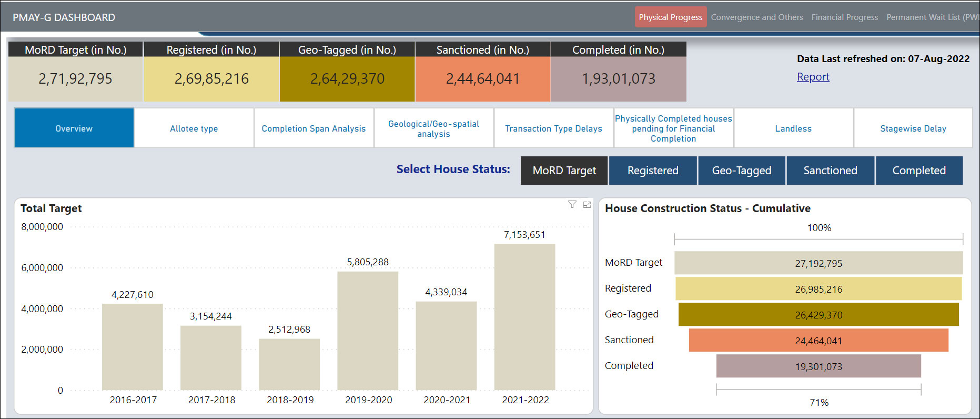Screen dimensions: 980x419
Task: Show the Landless section
Action: pos(793,128)
